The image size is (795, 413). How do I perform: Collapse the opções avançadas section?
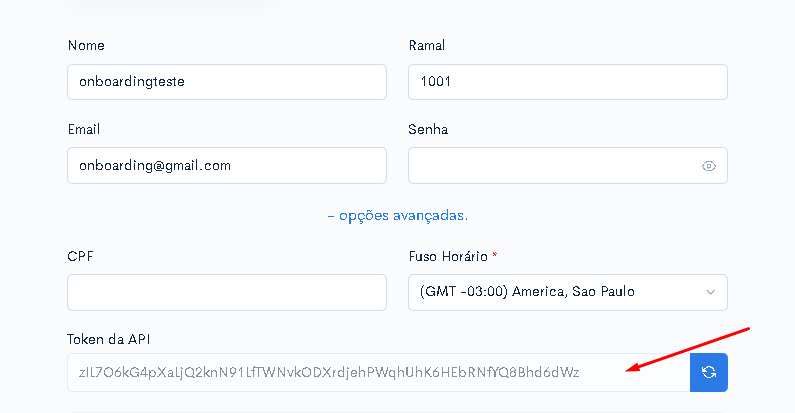pyautogui.click(x=398, y=216)
